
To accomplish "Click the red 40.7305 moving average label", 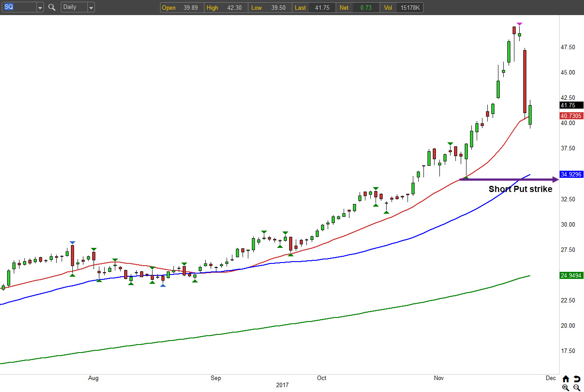I will click(x=572, y=116).
